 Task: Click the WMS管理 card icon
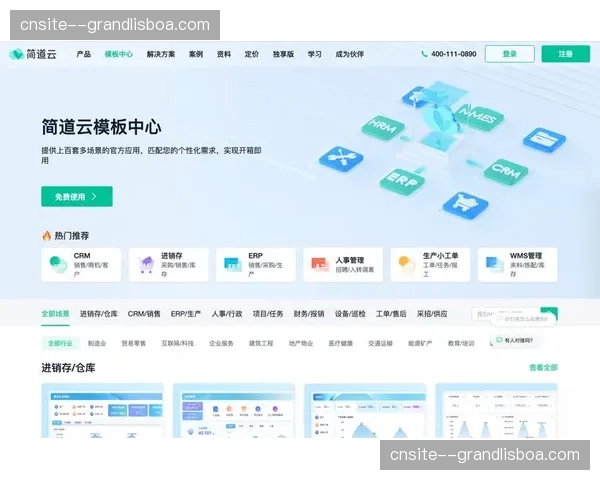pyautogui.click(x=494, y=264)
